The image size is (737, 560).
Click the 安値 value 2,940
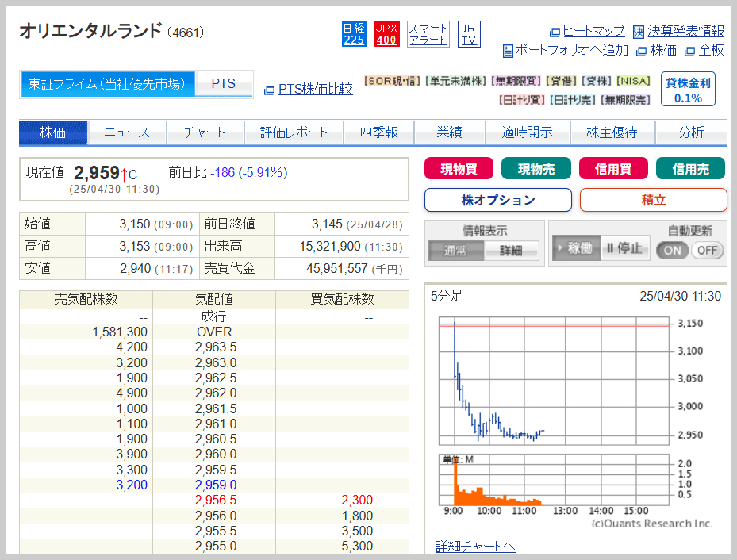[135, 268]
